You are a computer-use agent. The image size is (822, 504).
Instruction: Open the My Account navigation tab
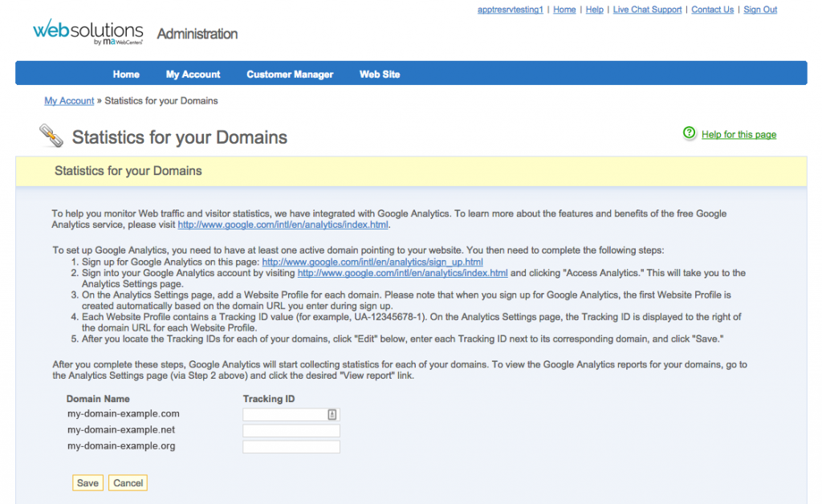[x=193, y=75]
